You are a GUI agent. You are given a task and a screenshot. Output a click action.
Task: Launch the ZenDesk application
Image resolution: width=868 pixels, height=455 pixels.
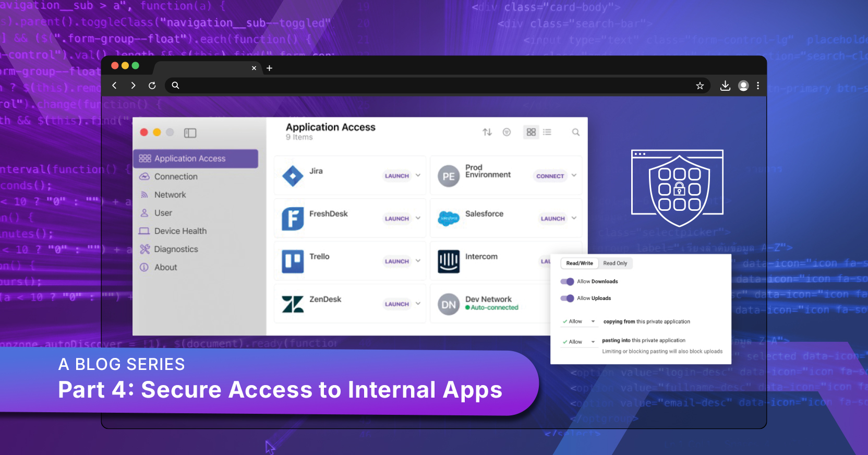tap(397, 304)
